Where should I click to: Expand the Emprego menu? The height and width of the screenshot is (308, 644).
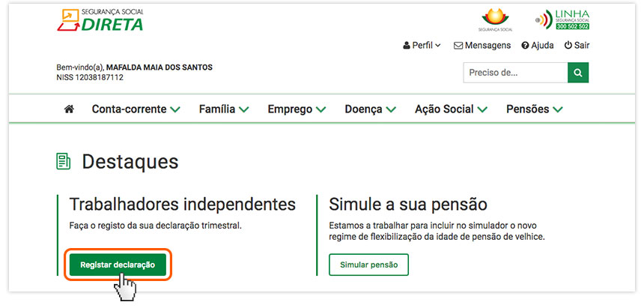297,109
